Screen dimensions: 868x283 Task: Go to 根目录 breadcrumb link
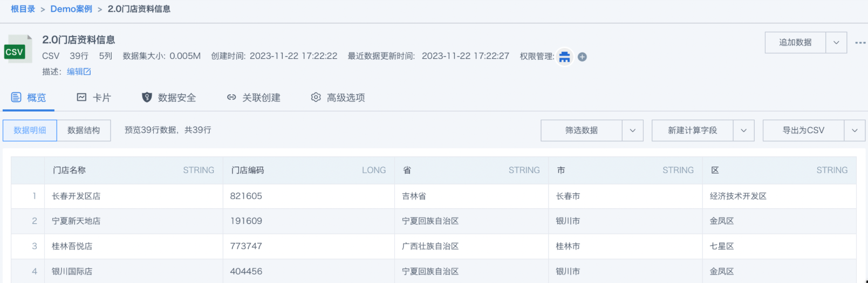[23, 9]
